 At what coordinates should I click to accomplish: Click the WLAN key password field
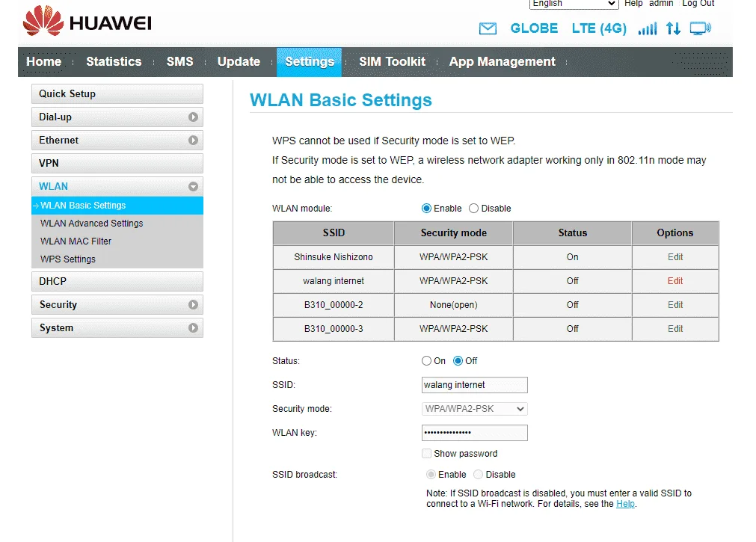(474, 433)
